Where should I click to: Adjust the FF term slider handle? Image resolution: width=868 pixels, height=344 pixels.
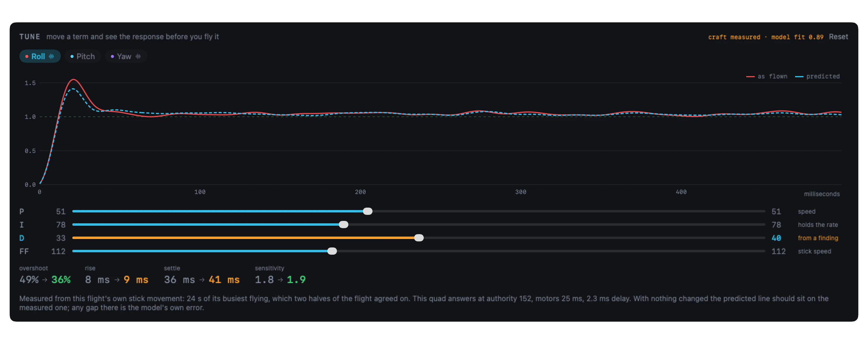pos(332,251)
